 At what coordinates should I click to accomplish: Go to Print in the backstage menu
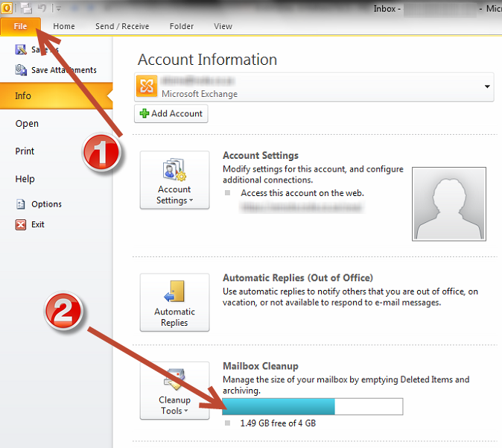[x=25, y=151]
